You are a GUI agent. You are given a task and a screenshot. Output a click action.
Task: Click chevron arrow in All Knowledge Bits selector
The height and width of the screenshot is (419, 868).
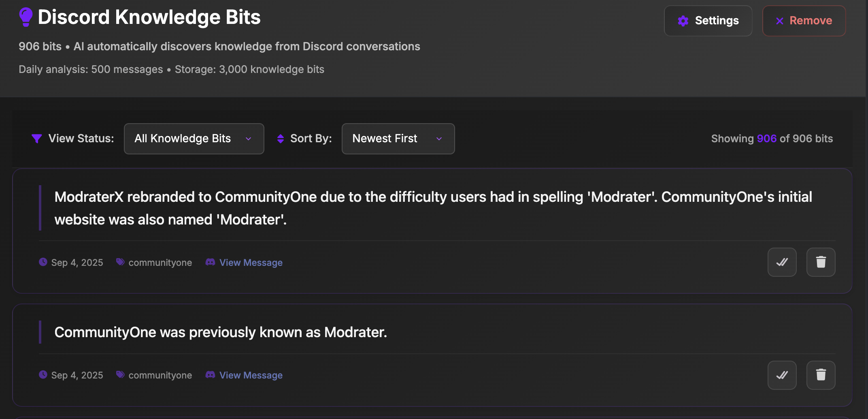click(x=249, y=139)
